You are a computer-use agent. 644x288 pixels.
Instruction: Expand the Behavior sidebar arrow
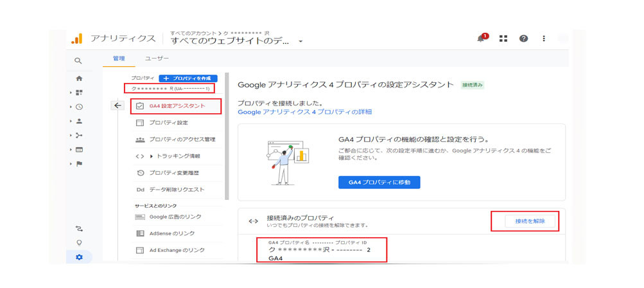point(71,150)
